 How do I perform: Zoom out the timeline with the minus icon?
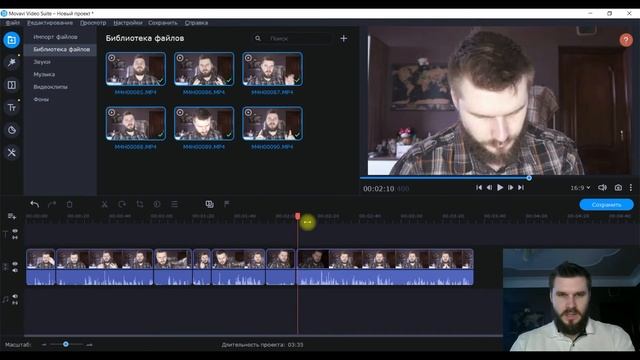[44, 345]
